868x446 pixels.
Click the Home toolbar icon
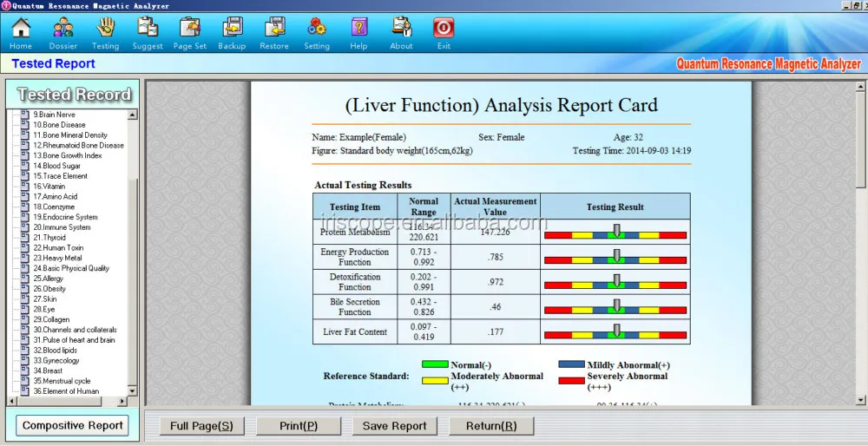point(21,32)
